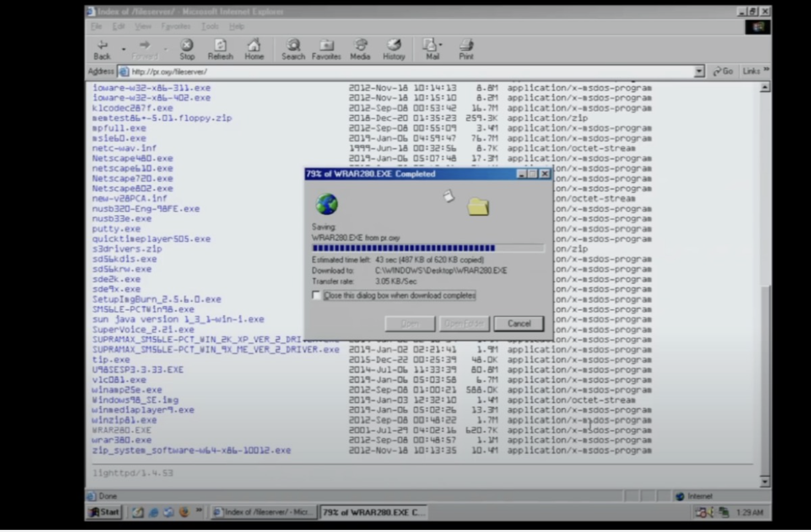
Task: Reload page using Refresh icon
Action: pyautogui.click(x=220, y=45)
